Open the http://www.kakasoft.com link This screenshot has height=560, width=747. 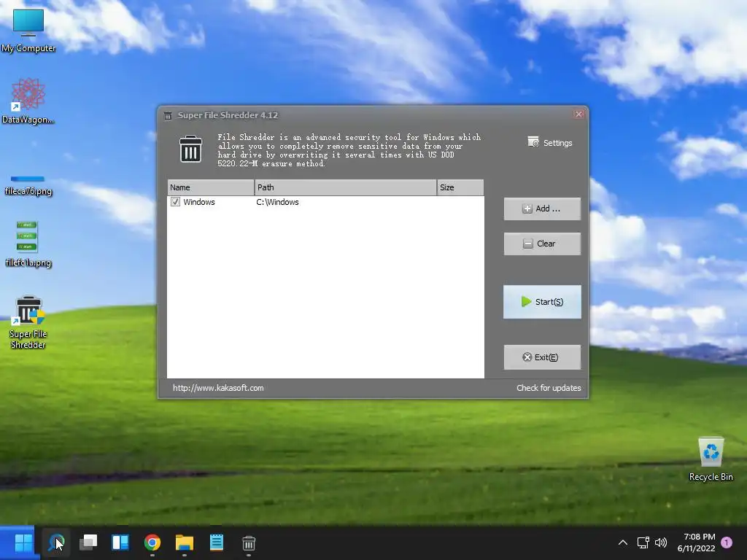tap(218, 388)
